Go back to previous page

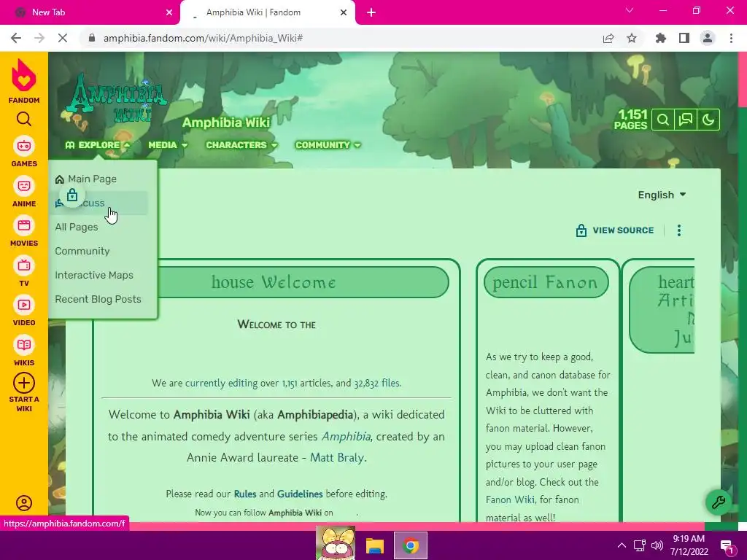(x=16, y=38)
